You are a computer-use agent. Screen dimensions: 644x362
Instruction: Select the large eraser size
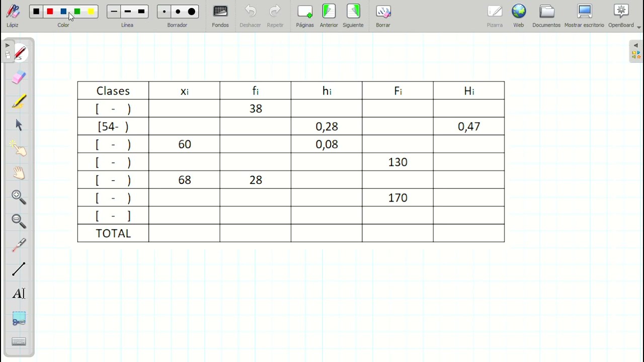(192, 12)
